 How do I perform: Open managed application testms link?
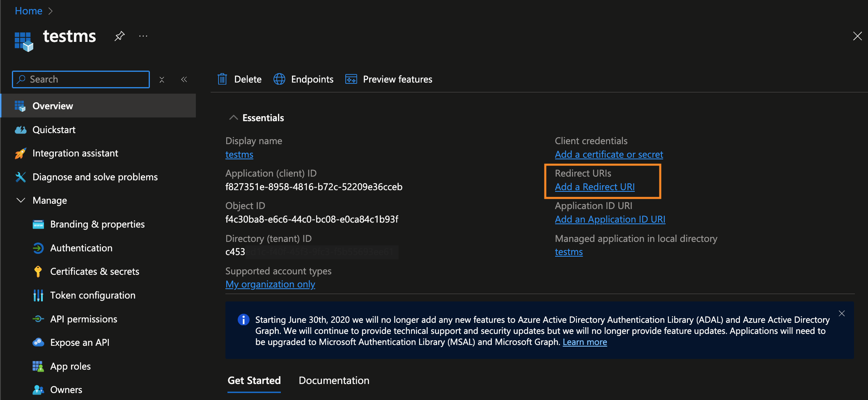569,252
